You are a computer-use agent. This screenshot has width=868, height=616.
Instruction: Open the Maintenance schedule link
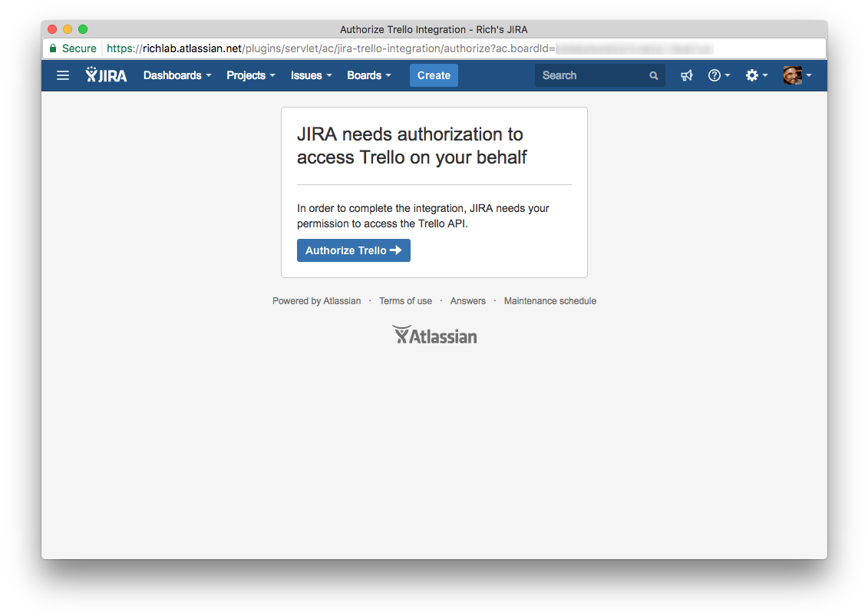tap(550, 301)
